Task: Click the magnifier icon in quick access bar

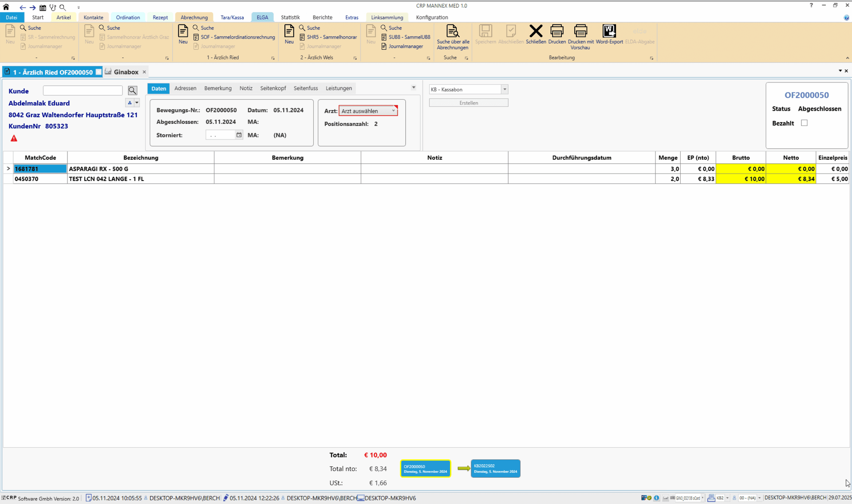Action: point(63,8)
